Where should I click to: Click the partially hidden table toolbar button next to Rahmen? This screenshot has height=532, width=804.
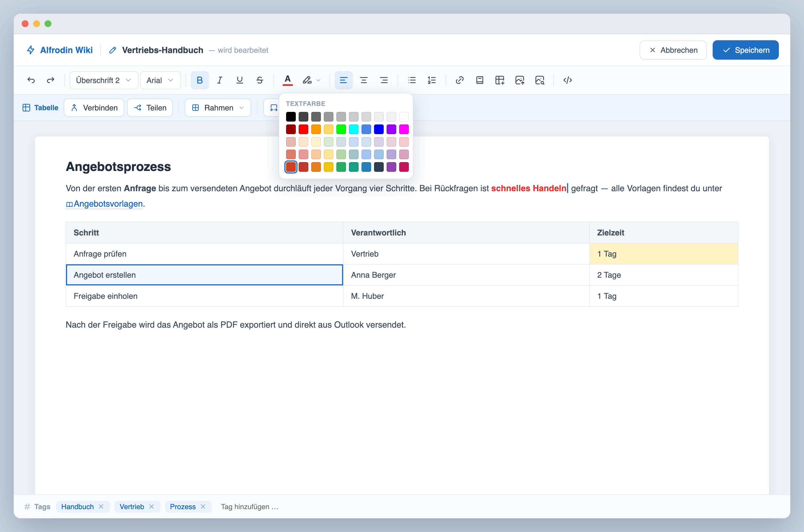(x=272, y=108)
